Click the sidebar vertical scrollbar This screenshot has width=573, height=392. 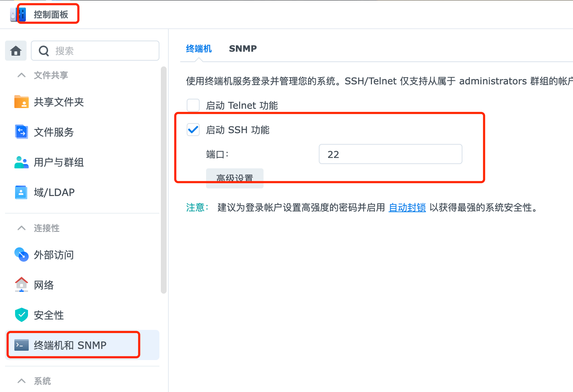click(x=164, y=179)
